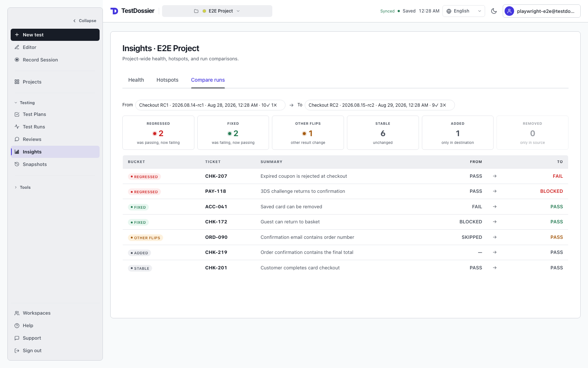
Task: Open the English language dropdown
Action: click(x=464, y=11)
